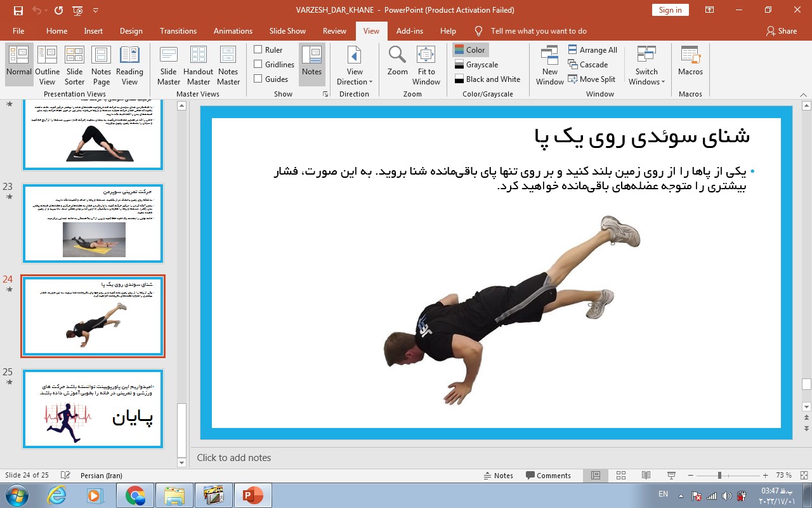Click the zoom slider in status bar
The height and width of the screenshot is (508, 812).
719,475
